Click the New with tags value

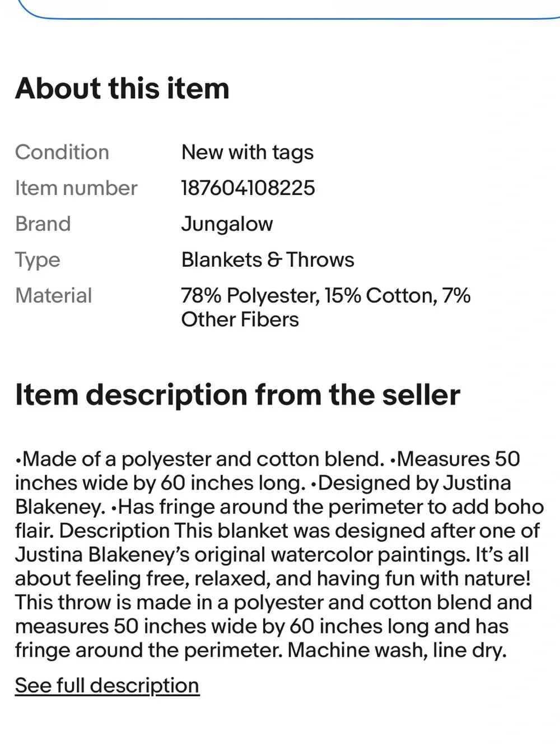click(248, 152)
